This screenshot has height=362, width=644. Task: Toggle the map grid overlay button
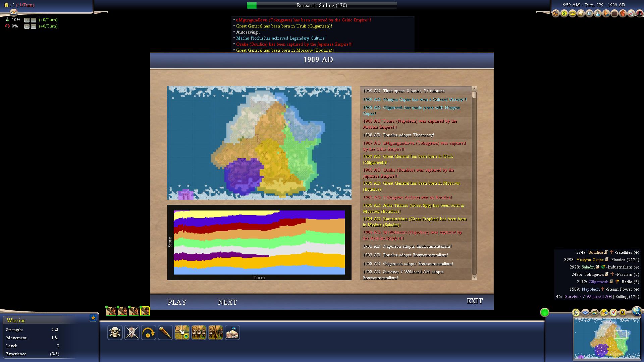(585, 313)
